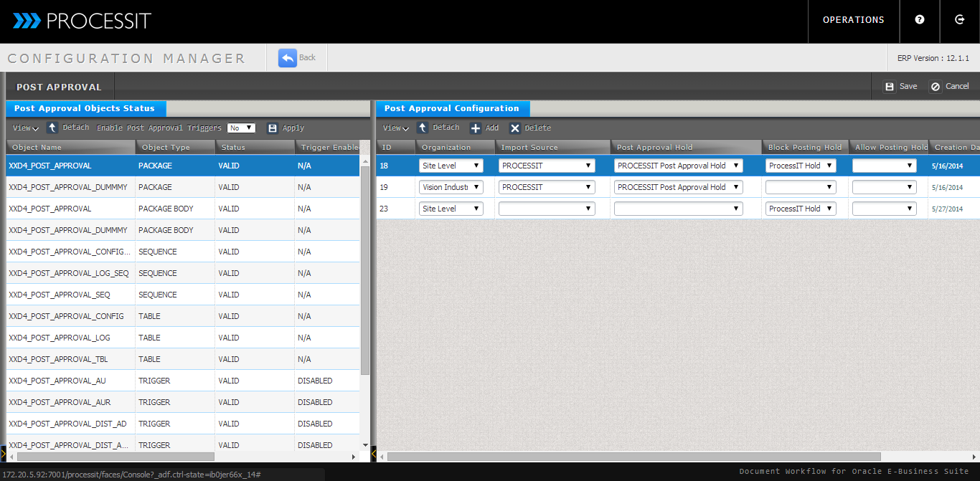Click Add plus icon in Configuration panel
The width and height of the screenshot is (980, 481).
[x=476, y=128]
